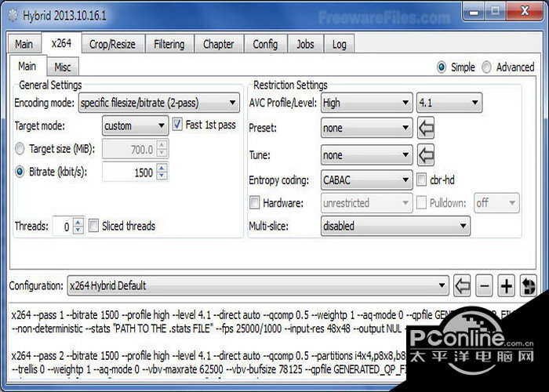This screenshot has width=549, height=392.
Task: Increase the Threads count with the up arrow
Action: point(78,222)
